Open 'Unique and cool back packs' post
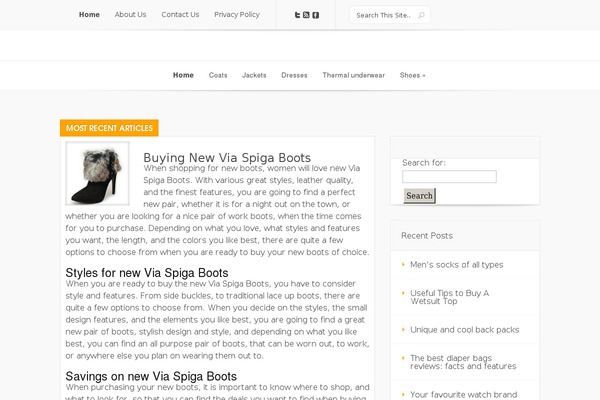600x400 pixels. (x=465, y=330)
